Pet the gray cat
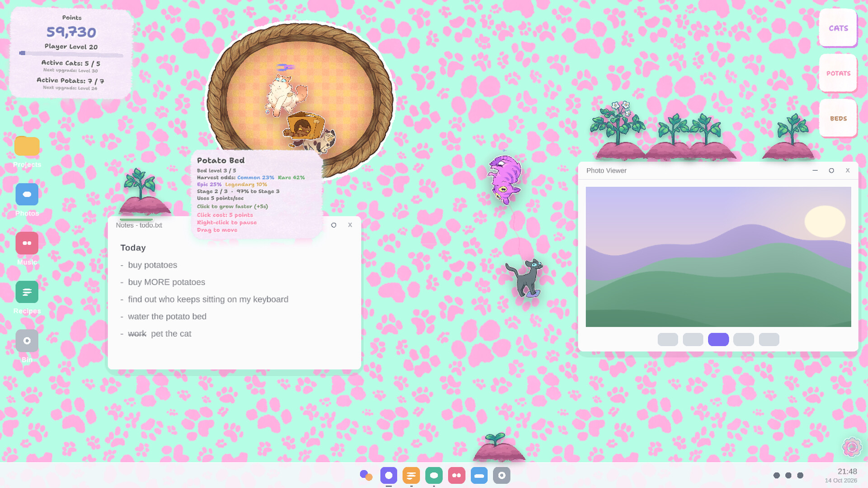The image size is (868, 488). click(x=525, y=277)
